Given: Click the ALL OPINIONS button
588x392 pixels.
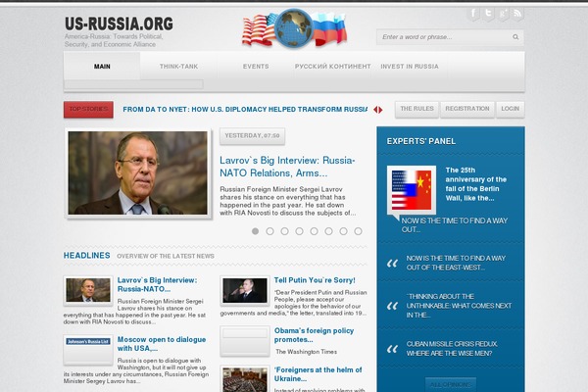Looking at the screenshot, I should [451, 384].
